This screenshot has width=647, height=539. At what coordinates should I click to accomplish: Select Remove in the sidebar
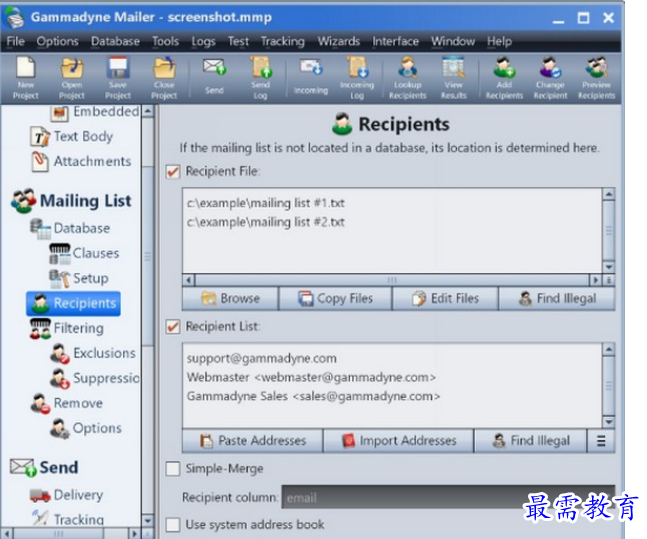click(67, 403)
